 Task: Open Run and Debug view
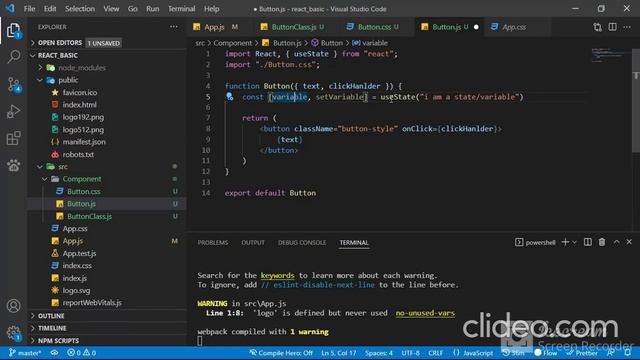[x=13, y=111]
